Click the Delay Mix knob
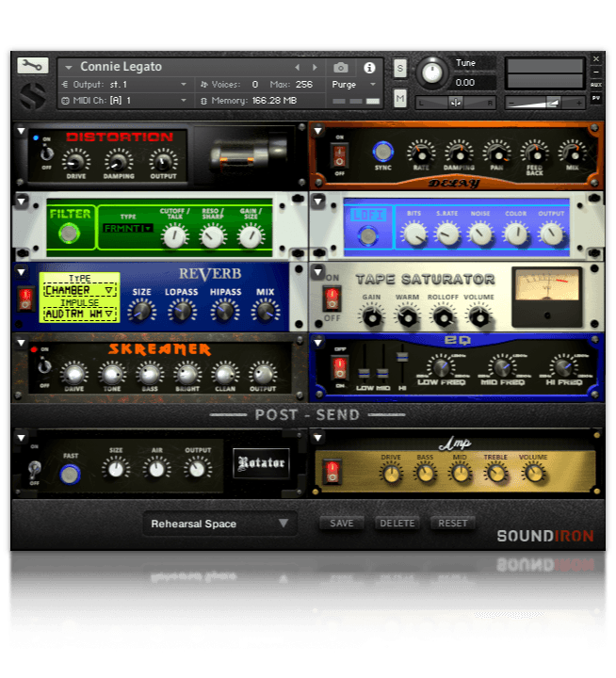The width and height of the screenshot is (616, 678). pos(573,153)
